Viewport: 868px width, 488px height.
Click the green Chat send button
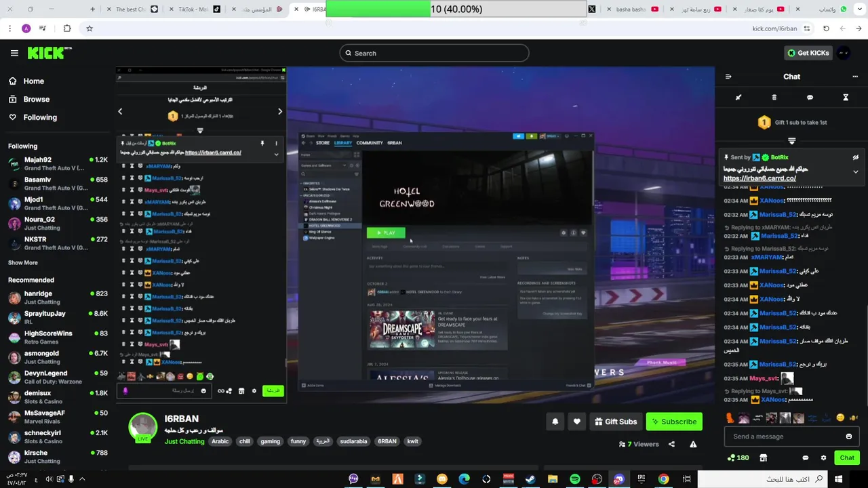[847, 458]
